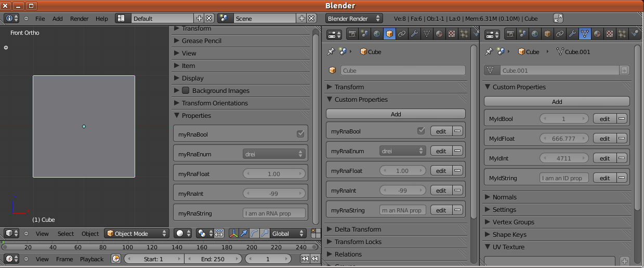Toggle auto-keyframe record button in timeline header
The height and width of the screenshot is (268, 644).
pyautogui.click(x=116, y=259)
